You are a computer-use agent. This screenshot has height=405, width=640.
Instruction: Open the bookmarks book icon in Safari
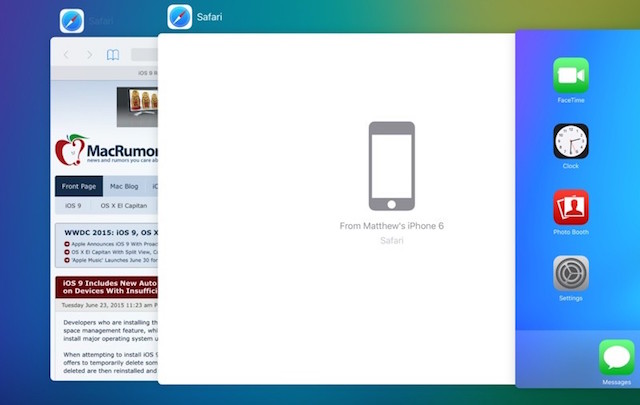[x=113, y=55]
